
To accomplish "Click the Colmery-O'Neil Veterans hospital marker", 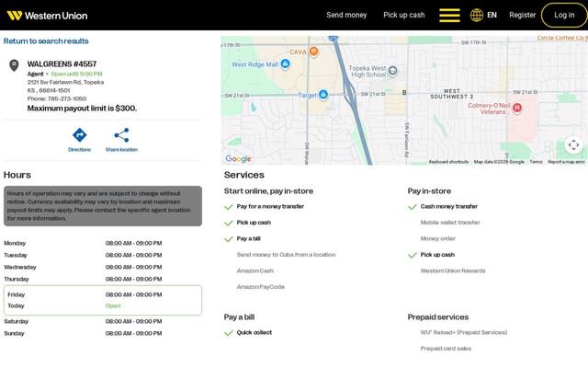I will tap(517, 109).
